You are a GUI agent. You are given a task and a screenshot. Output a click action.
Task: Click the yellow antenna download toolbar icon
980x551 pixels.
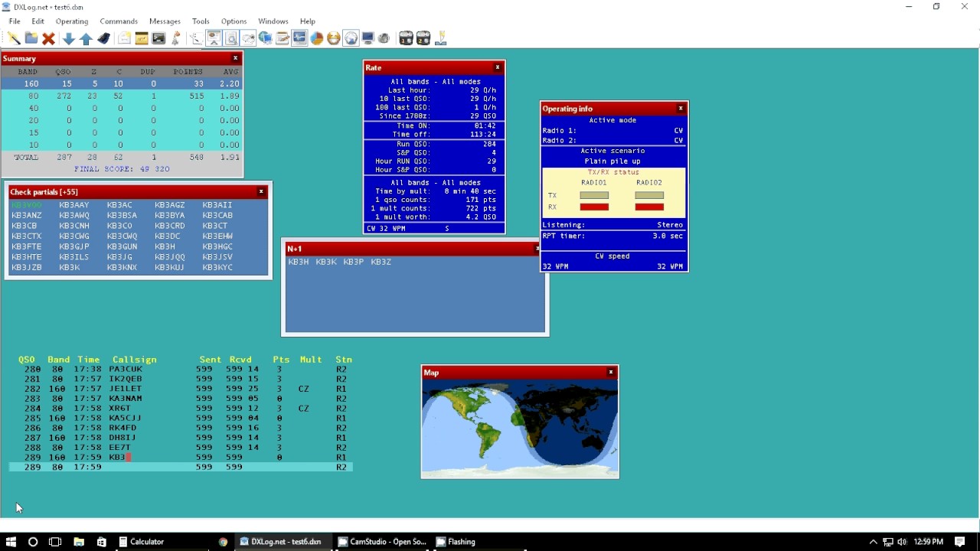click(x=440, y=38)
